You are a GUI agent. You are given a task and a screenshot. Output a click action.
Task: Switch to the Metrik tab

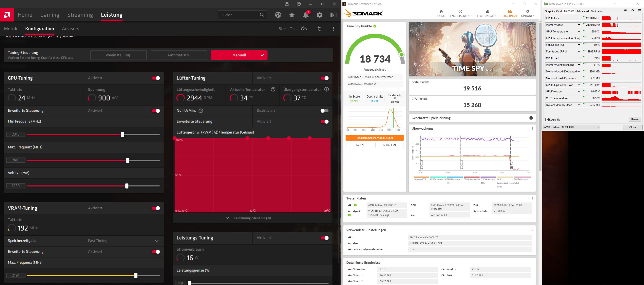[x=10, y=29]
